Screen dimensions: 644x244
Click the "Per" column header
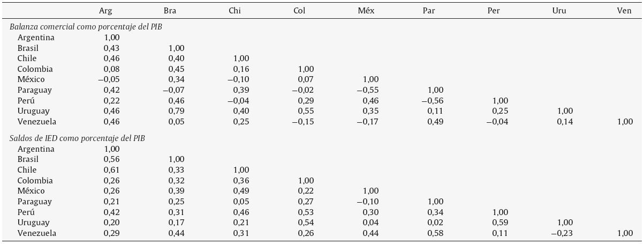click(494, 11)
